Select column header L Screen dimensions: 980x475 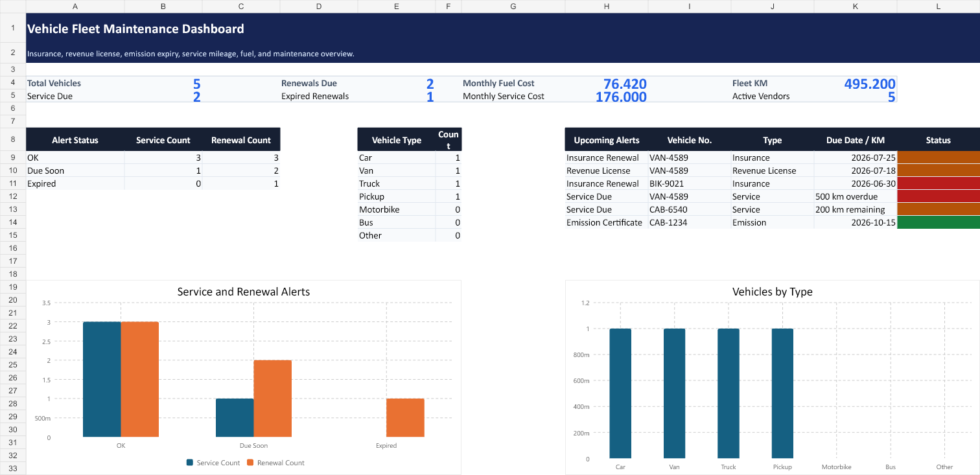939,6
